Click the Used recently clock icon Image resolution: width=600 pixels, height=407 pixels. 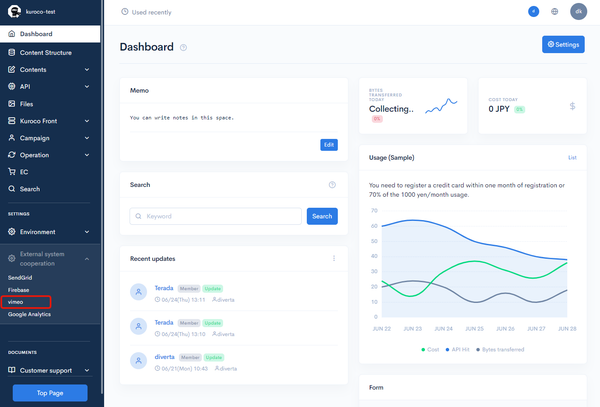125,12
